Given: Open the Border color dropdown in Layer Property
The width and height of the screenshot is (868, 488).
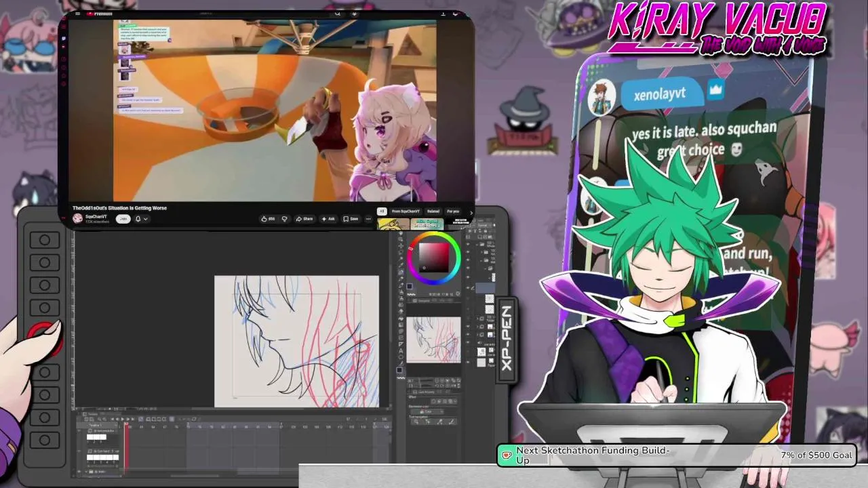Looking at the screenshot, I should click(429, 412).
